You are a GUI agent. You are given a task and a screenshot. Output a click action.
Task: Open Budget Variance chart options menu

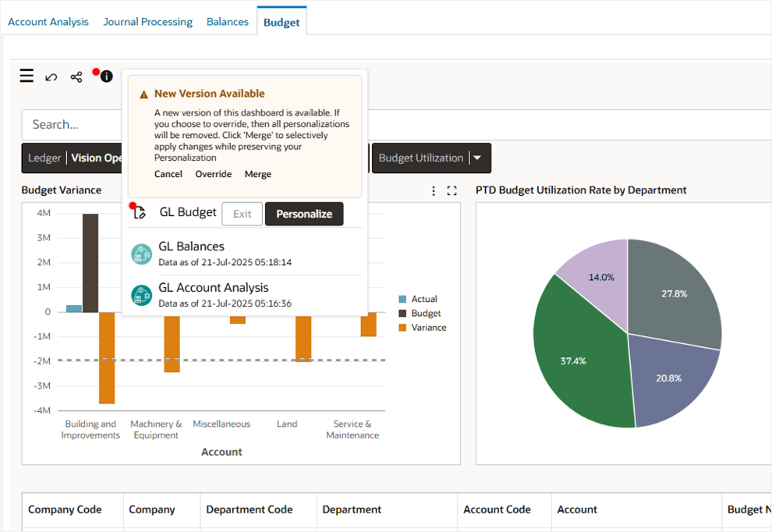click(x=434, y=190)
